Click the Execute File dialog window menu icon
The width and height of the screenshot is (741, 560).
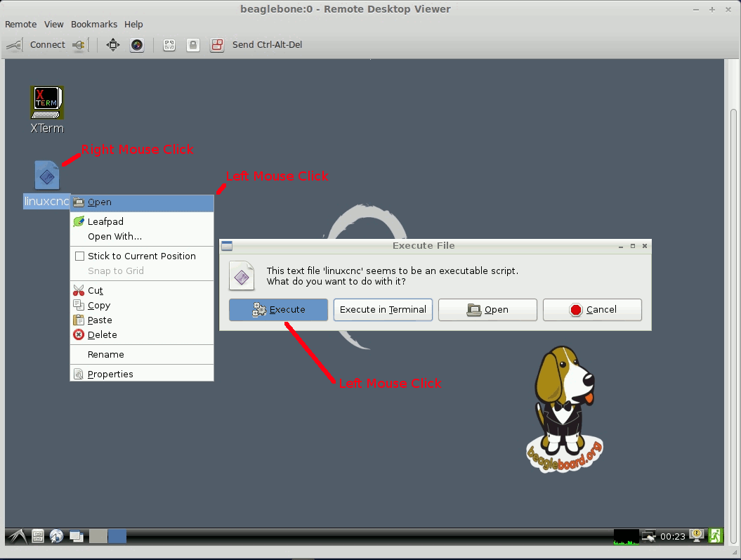[227, 246]
